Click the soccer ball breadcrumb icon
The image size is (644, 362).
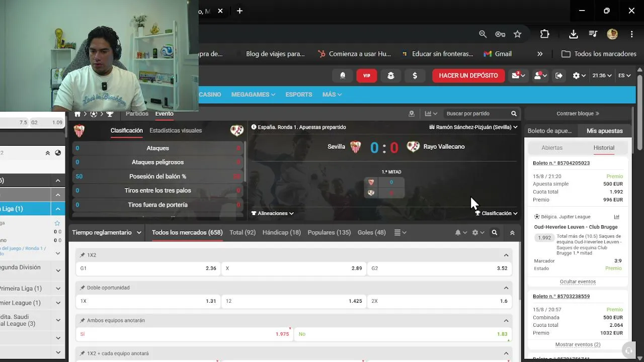point(94,114)
